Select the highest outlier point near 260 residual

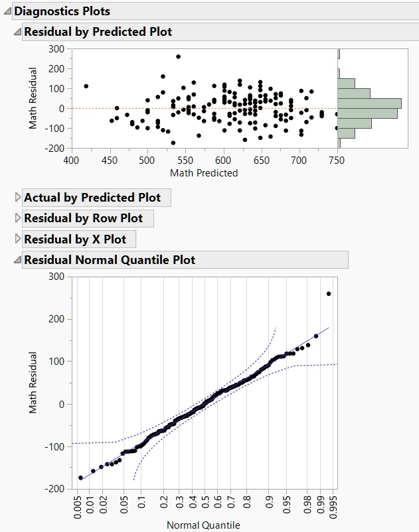(x=178, y=56)
